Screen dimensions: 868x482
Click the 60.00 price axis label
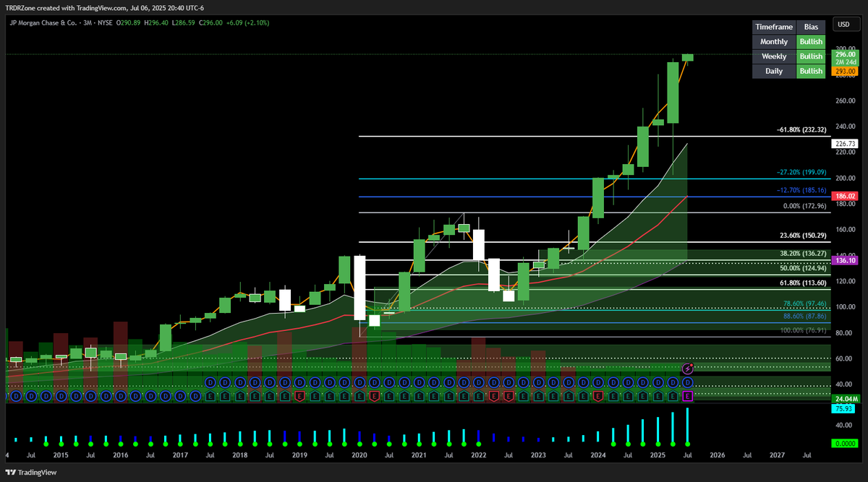(x=846, y=359)
